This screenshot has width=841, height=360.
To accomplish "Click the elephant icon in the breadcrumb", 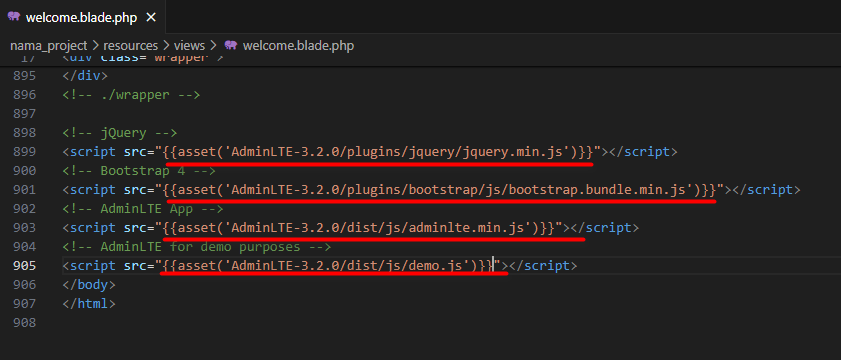I will pyautogui.click(x=231, y=46).
